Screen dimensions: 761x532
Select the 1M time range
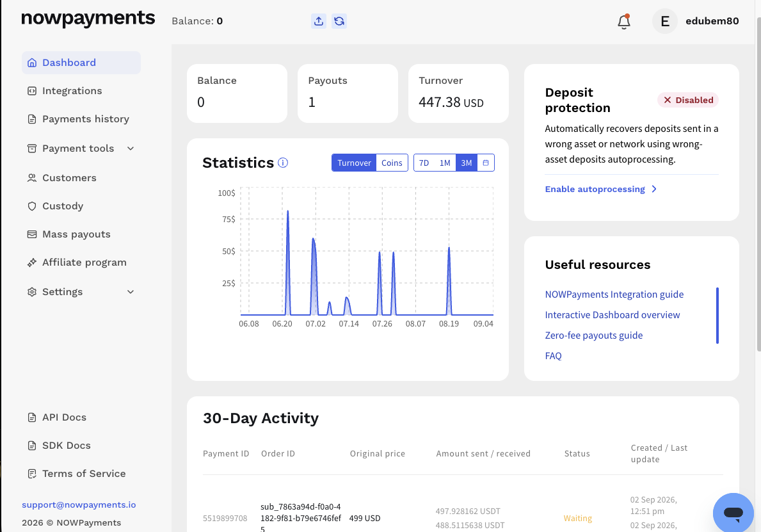coord(445,163)
